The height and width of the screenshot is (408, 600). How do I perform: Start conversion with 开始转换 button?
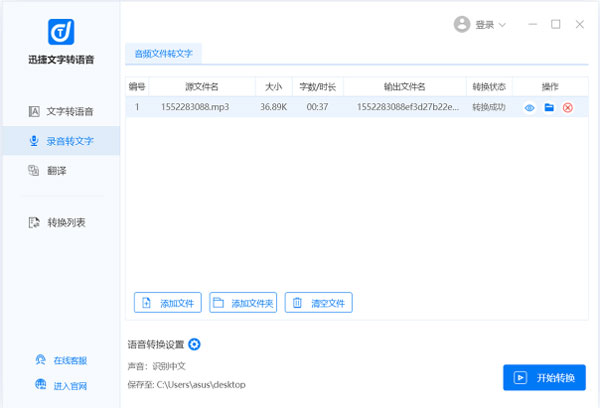tap(544, 377)
